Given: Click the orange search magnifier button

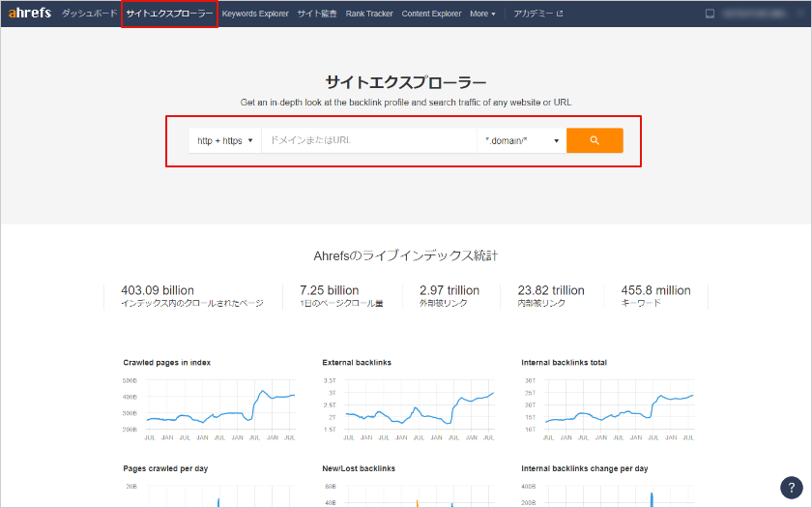Looking at the screenshot, I should click(594, 140).
